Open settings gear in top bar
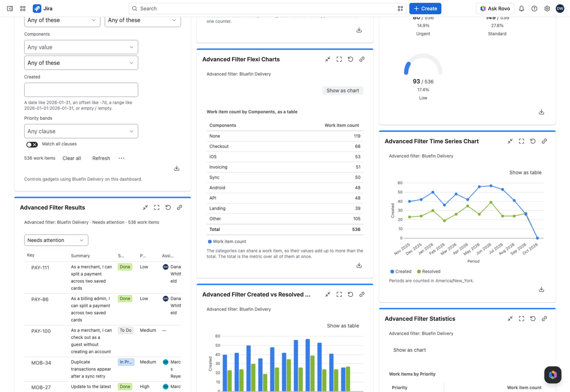The height and width of the screenshot is (392, 570). 547,9
